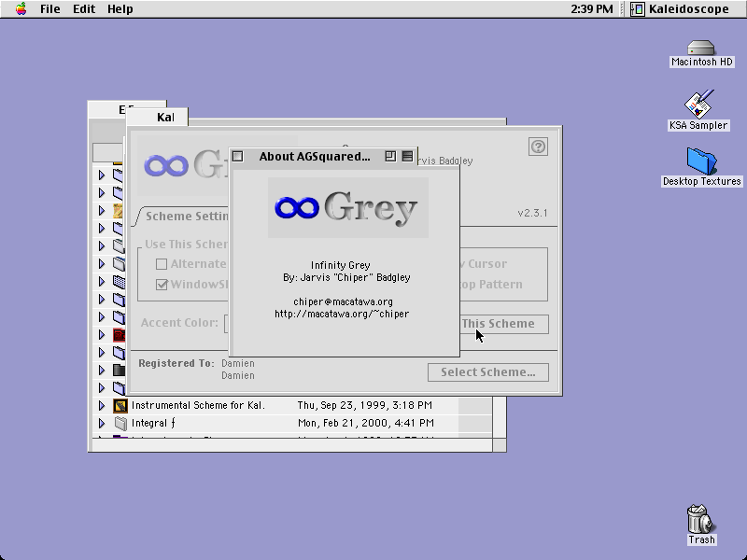Open the Edit menu

coord(84,9)
